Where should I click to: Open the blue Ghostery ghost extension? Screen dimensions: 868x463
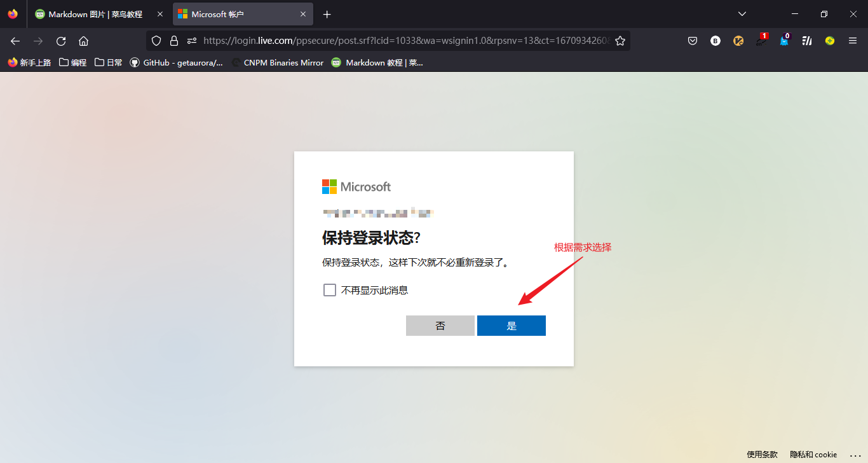point(784,40)
